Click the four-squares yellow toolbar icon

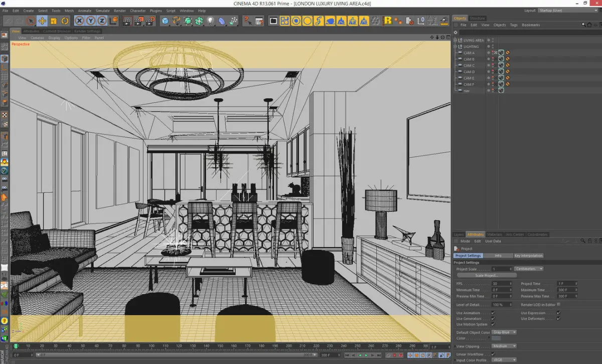pyautogui.click(x=284, y=21)
